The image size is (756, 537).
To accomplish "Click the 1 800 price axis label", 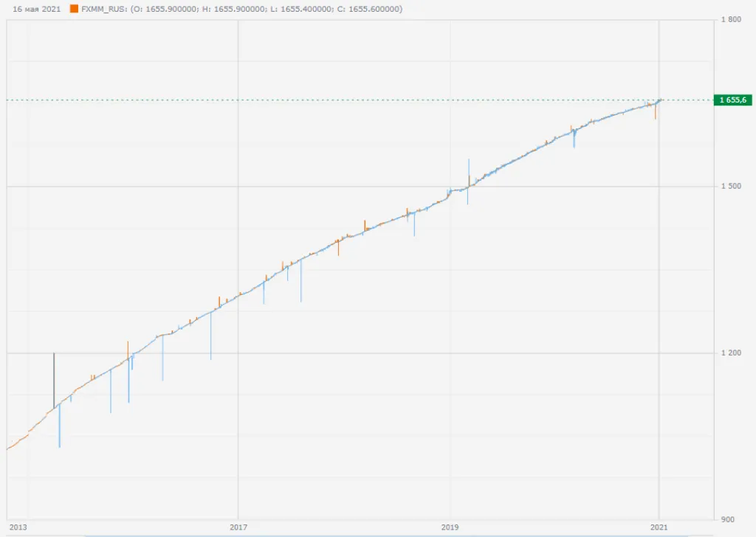I will [x=731, y=20].
